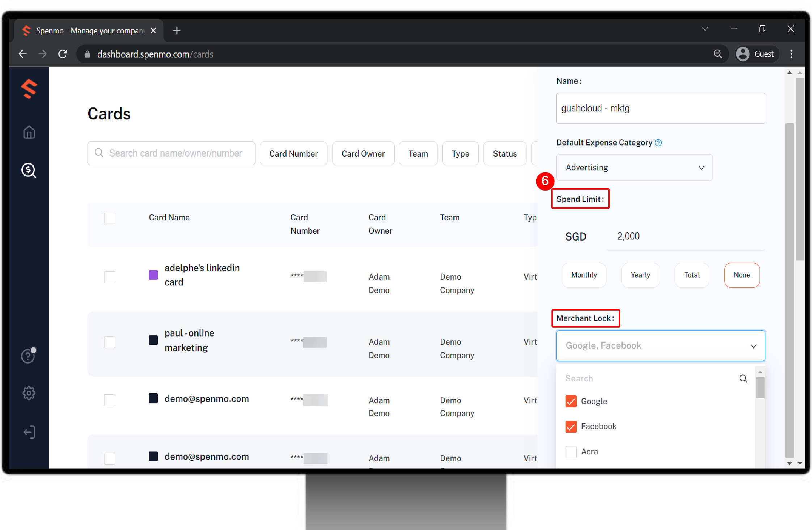812x530 pixels.
Task: Click the search/transaction icon in sidebar
Action: pos(30,171)
